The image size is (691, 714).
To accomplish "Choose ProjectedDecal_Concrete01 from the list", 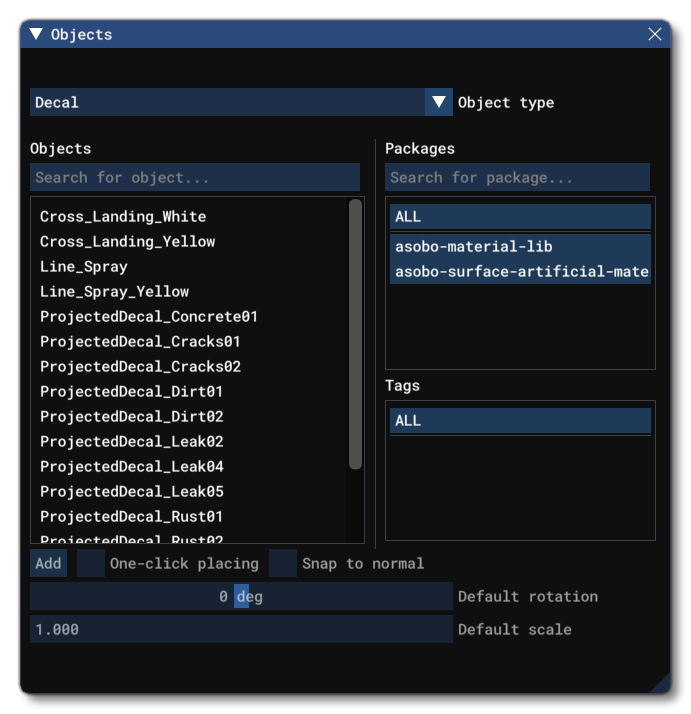I will [x=149, y=316].
